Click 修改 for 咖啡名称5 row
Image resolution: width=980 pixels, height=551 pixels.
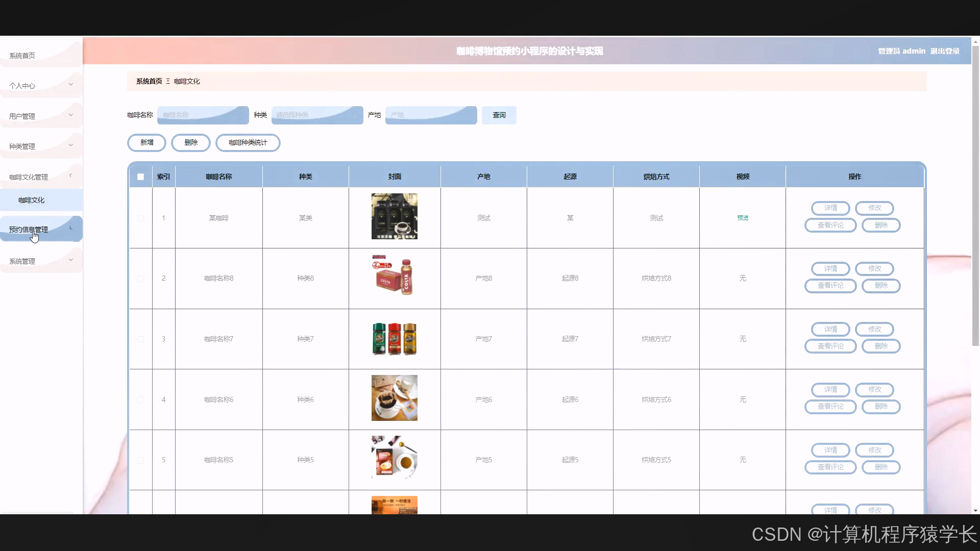[x=874, y=450]
